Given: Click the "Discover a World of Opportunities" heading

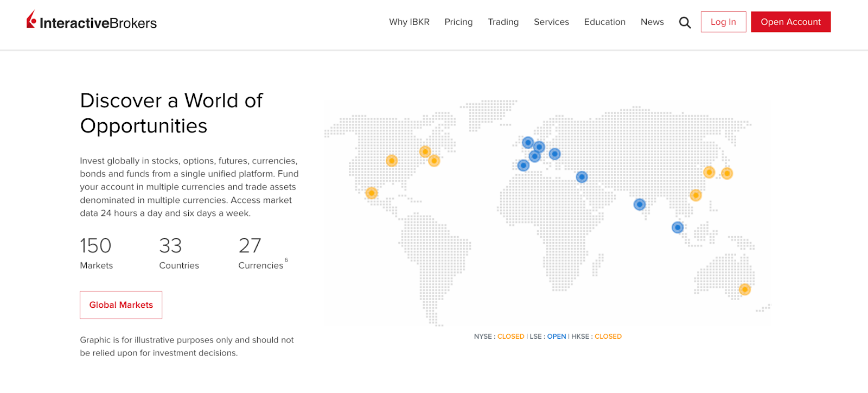Looking at the screenshot, I should tap(171, 113).
